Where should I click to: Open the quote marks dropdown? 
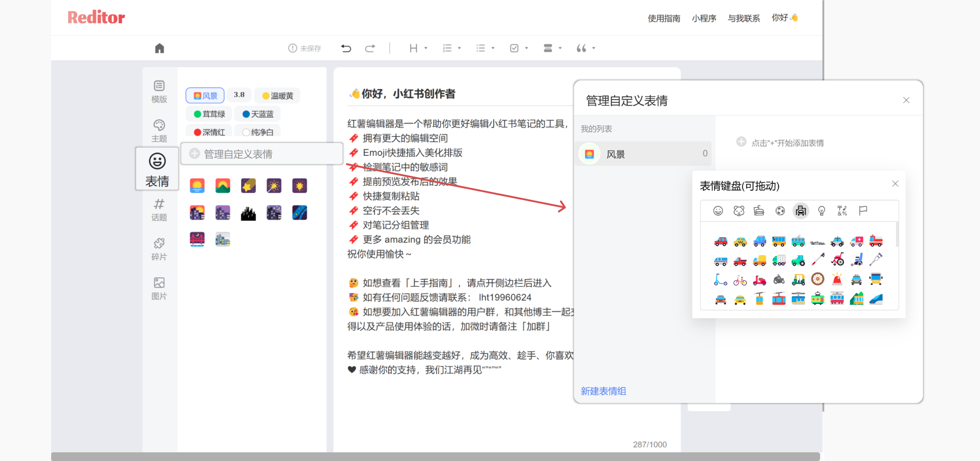(585, 48)
